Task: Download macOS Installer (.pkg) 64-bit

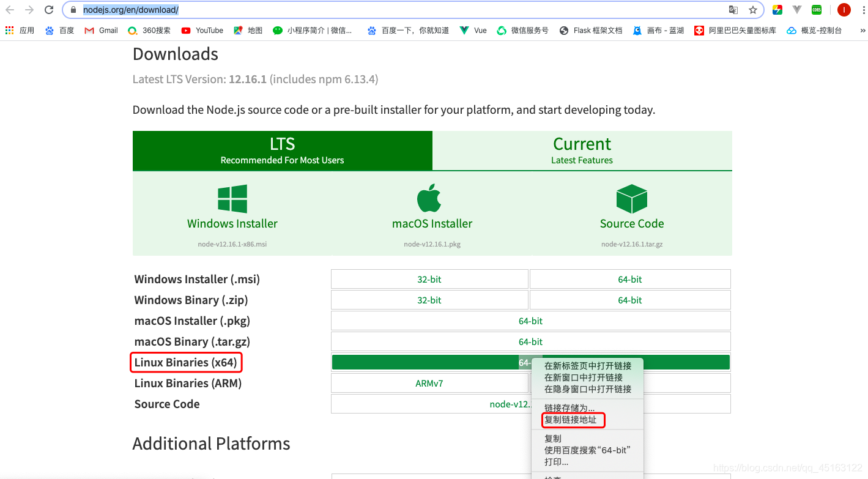Action: [530, 321]
